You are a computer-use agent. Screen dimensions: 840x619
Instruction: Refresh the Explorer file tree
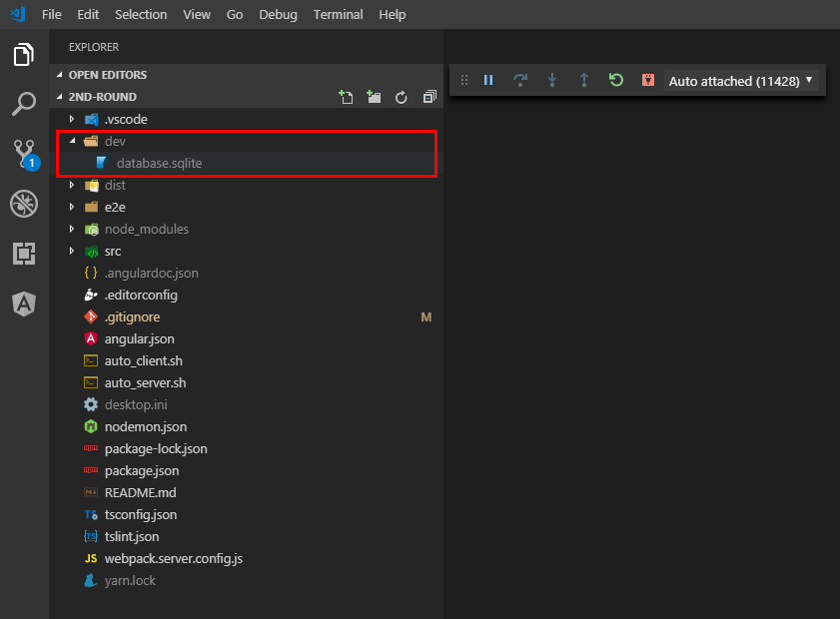point(401,97)
